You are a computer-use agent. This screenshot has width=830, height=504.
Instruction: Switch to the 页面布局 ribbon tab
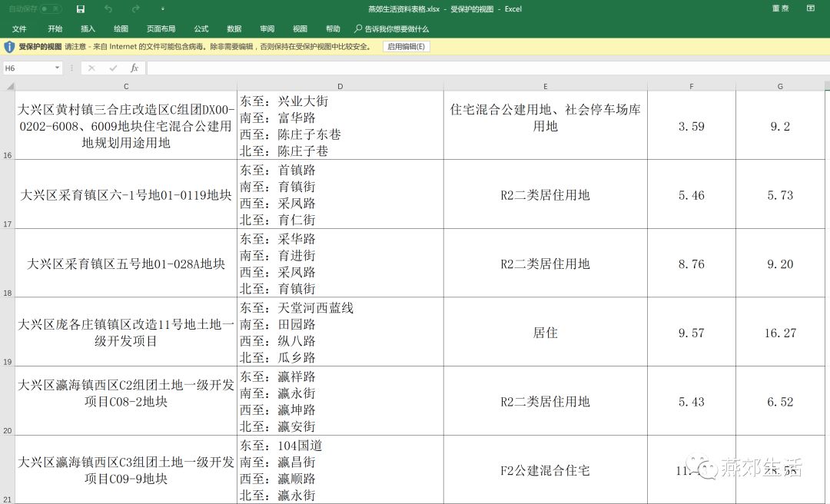pyautogui.click(x=161, y=28)
